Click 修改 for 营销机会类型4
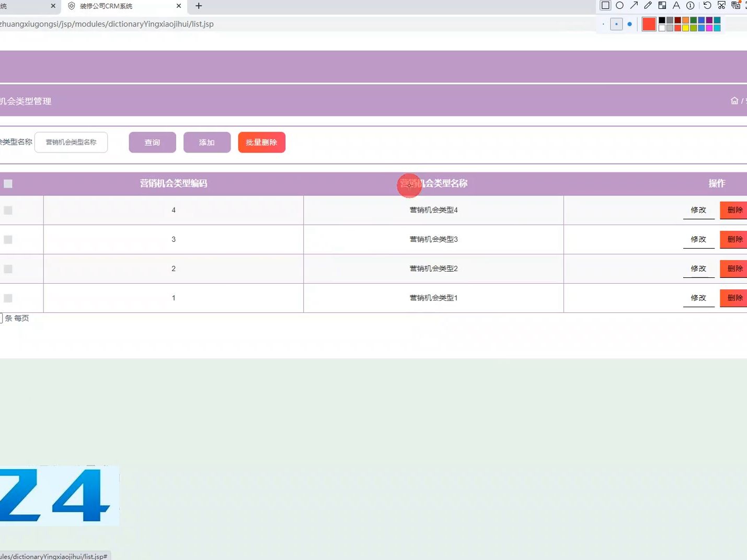Image resolution: width=747 pixels, height=560 pixels. point(698,210)
